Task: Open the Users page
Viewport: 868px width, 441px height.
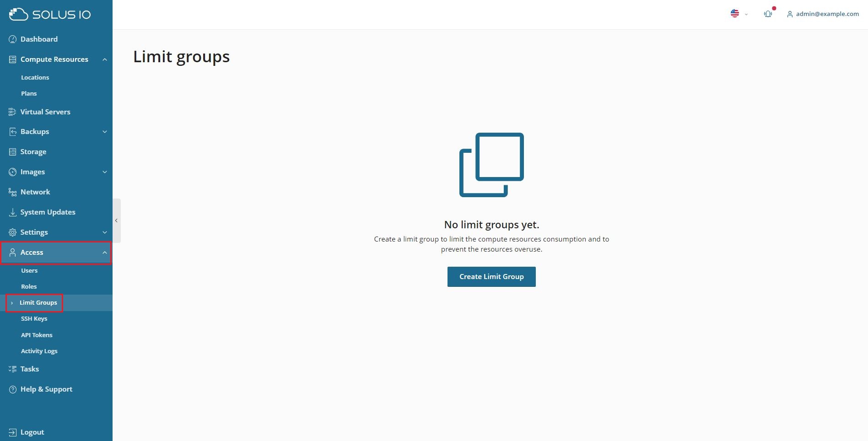Action: click(29, 271)
